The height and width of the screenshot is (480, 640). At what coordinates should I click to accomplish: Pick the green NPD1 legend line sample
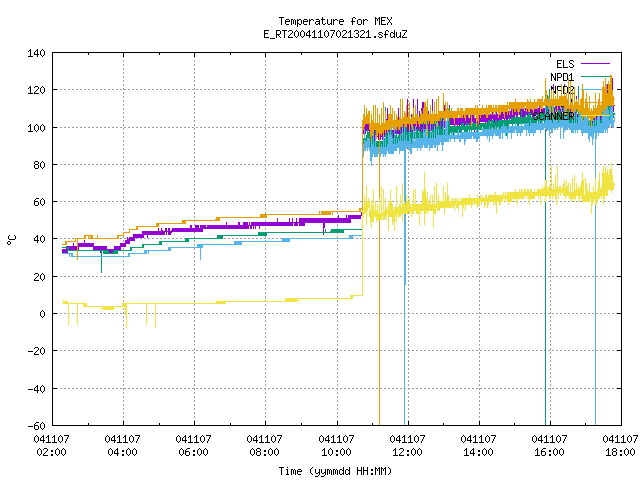pyautogui.click(x=595, y=76)
